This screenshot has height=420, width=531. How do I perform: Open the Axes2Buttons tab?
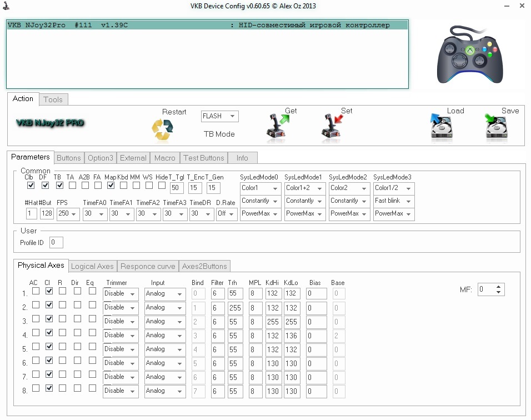204,266
